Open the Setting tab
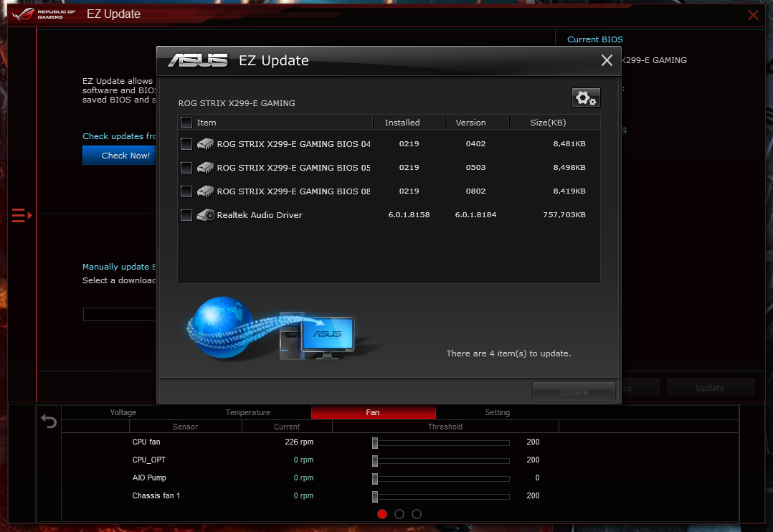 coord(498,412)
